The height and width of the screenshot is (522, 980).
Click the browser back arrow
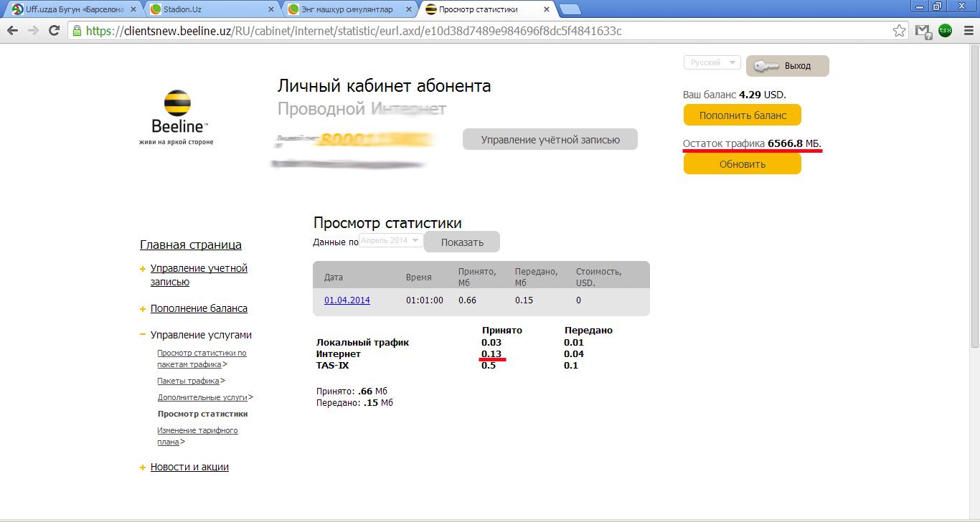pos(13,31)
